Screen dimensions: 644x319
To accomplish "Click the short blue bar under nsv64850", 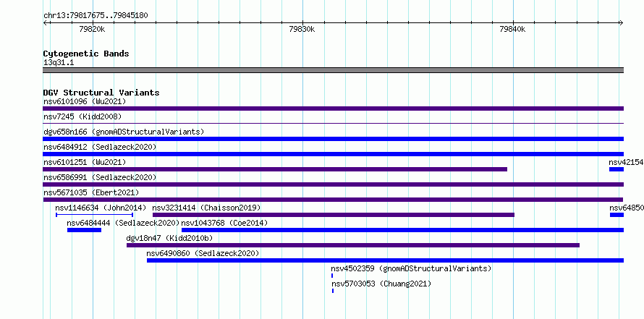I will [x=617, y=215].
